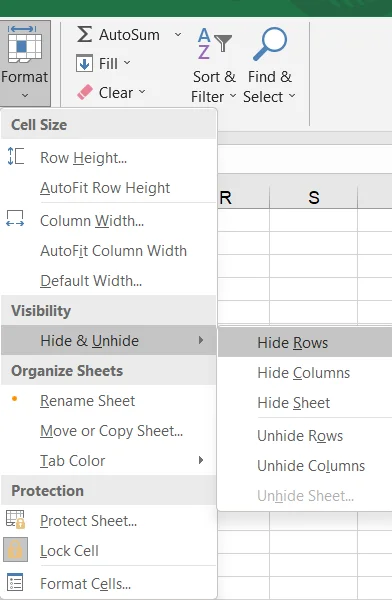Select Hide Rows in submenu

(305, 342)
